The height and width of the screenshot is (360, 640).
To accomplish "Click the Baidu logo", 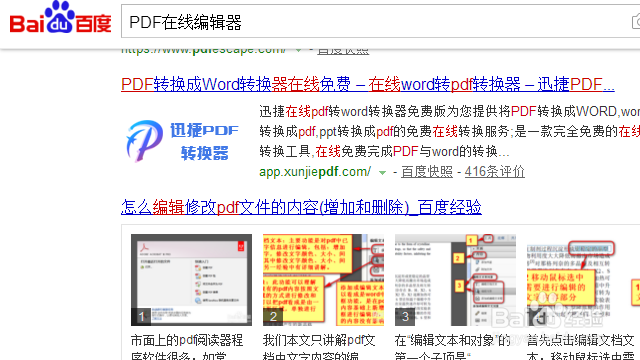I will coord(60,18).
